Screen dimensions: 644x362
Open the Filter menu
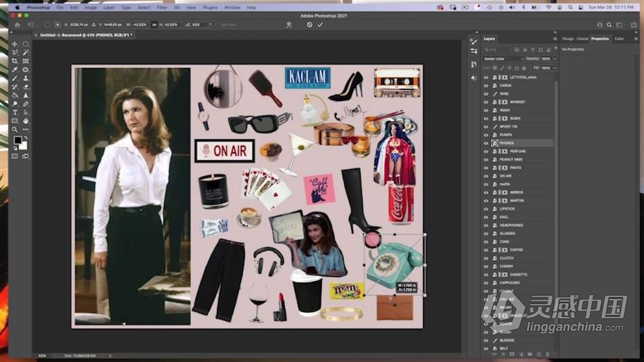(x=162, y=8)
